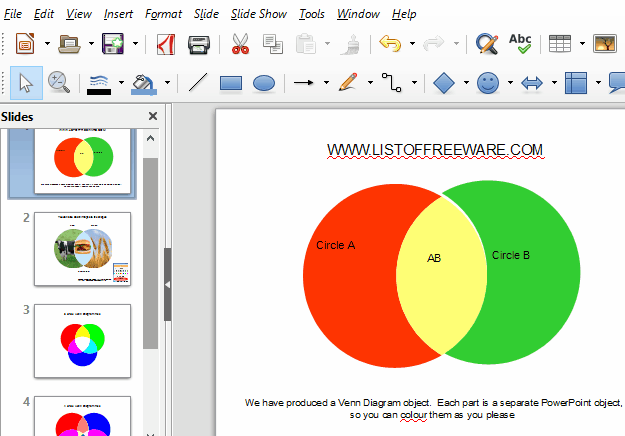Open the Window menu
Screen dimensions: 625x436
pos(358,14)
